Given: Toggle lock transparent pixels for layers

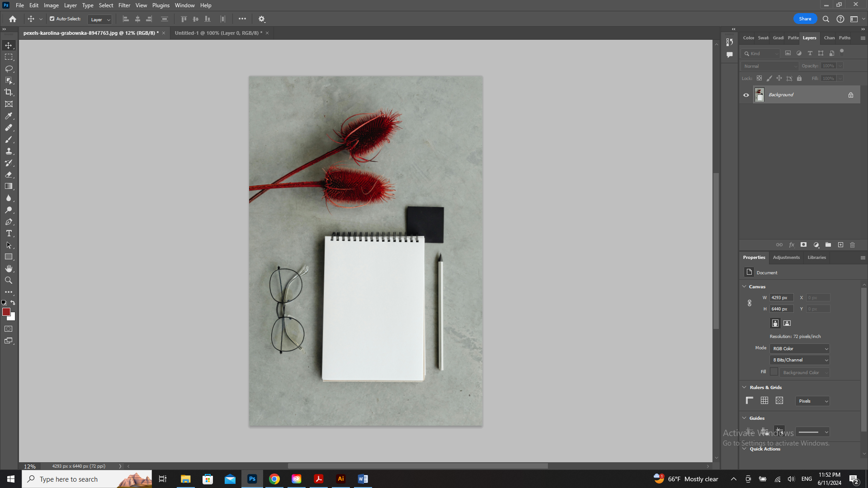Looking at the screenshot, I should click(759, 78).
